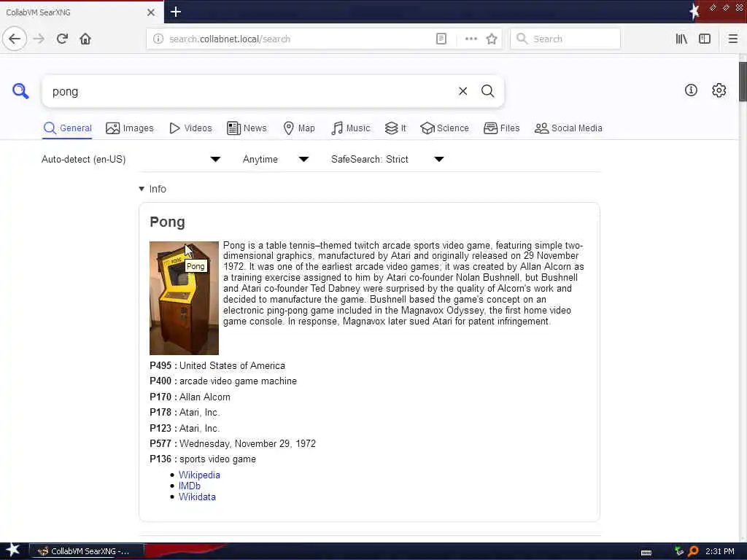Switch to the Files category

click(x=502, y=128)
